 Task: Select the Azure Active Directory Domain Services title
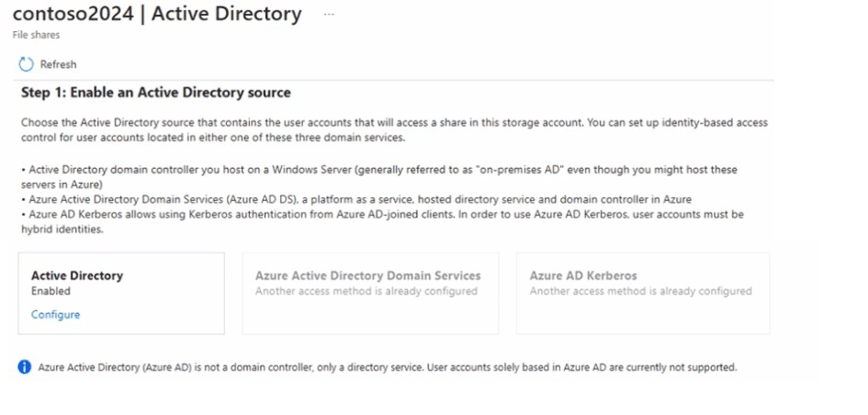367,275
